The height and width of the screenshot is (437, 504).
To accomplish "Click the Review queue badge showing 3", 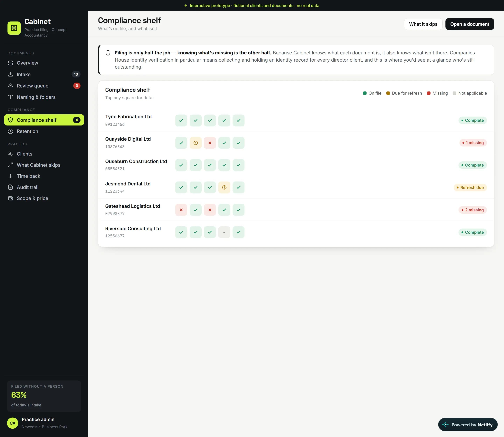I will (x=77, y=86).
